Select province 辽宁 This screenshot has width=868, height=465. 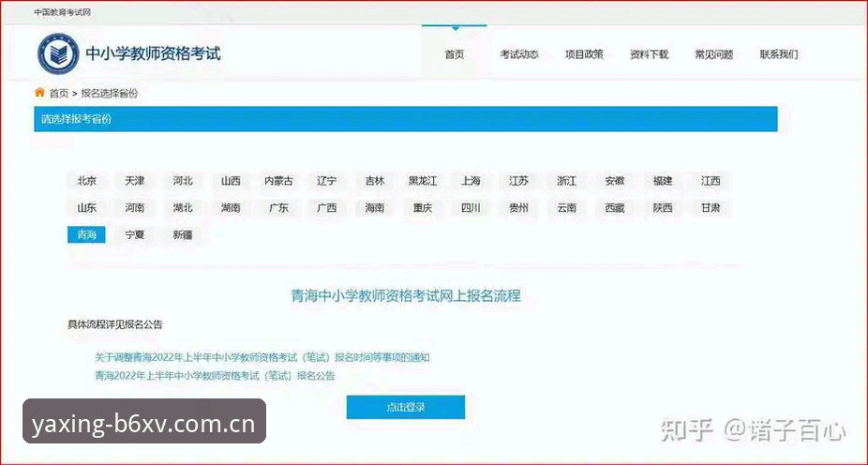click(326, 181)
